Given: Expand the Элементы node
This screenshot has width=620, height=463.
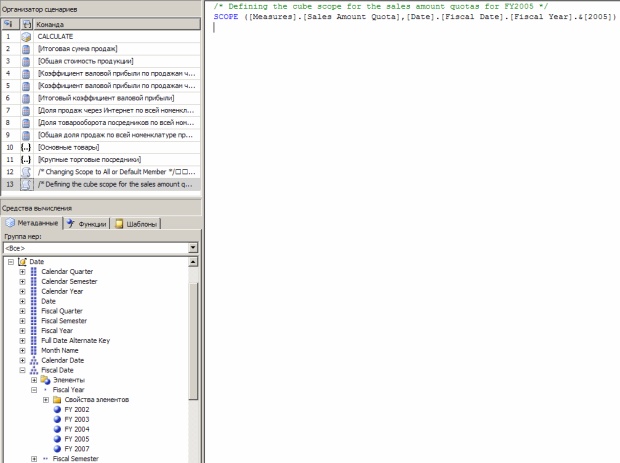Looking at the screenshot, I should (x=34, y=380).
